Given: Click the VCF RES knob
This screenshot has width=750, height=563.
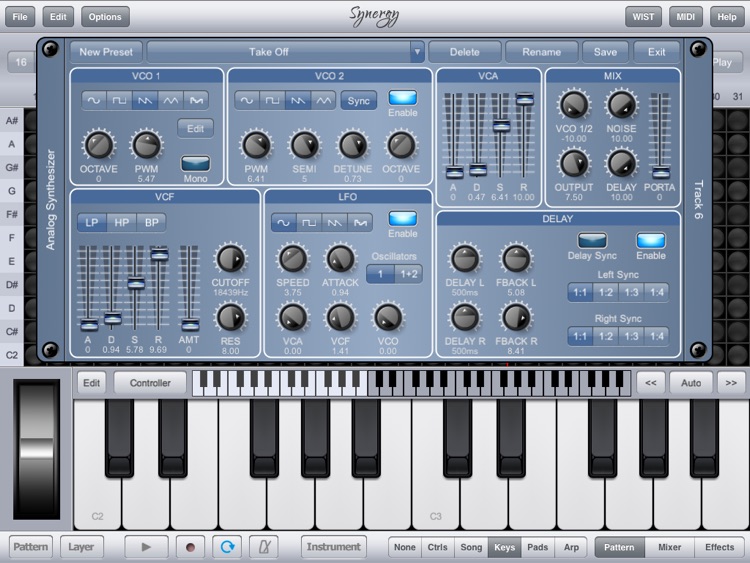Looking at the screenshot, I should 231,318.
